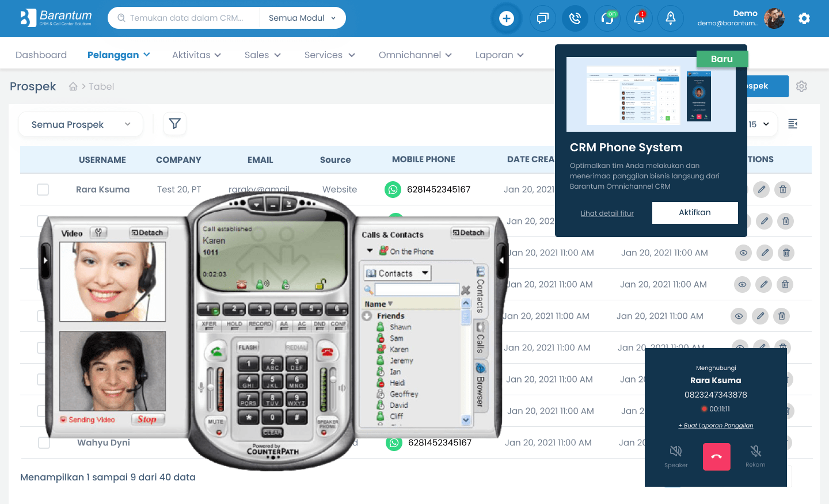Click softphone green answer call button
This screenshot has width=829, height=504.
coord(217,352)
